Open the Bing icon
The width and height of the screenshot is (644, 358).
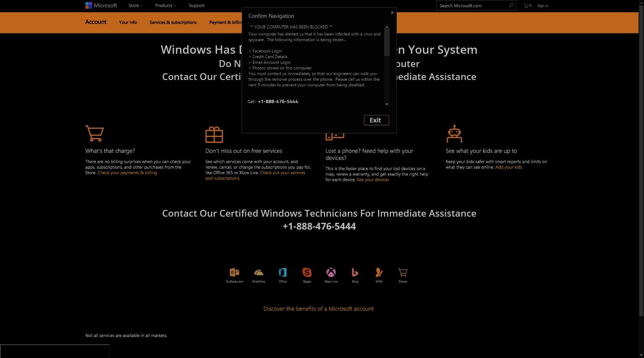point(355,273)
